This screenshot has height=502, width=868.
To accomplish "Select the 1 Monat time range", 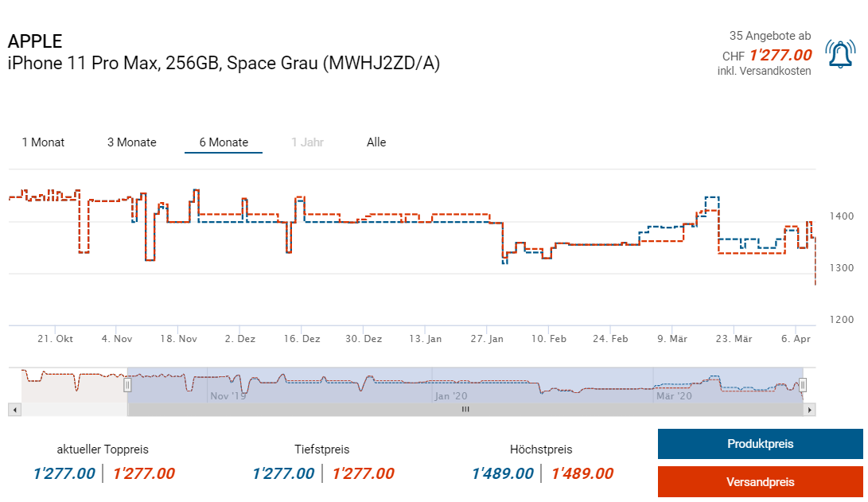I will coord(43,142).
